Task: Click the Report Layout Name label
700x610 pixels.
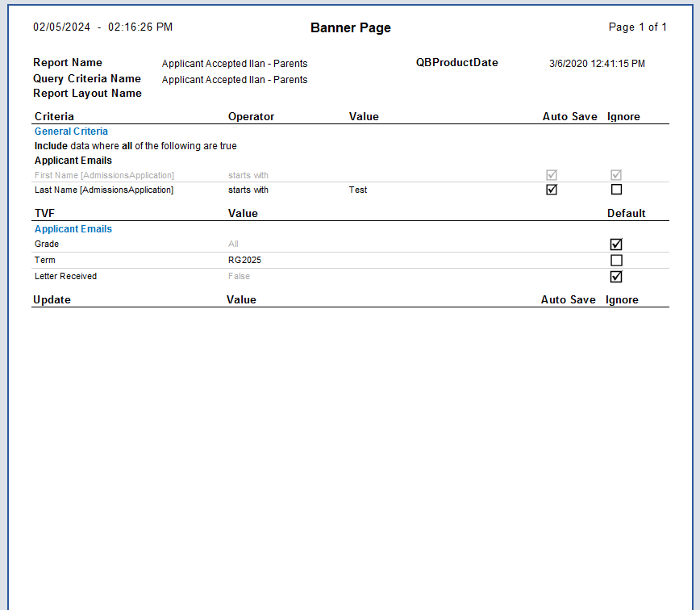Action: point(87,93)
